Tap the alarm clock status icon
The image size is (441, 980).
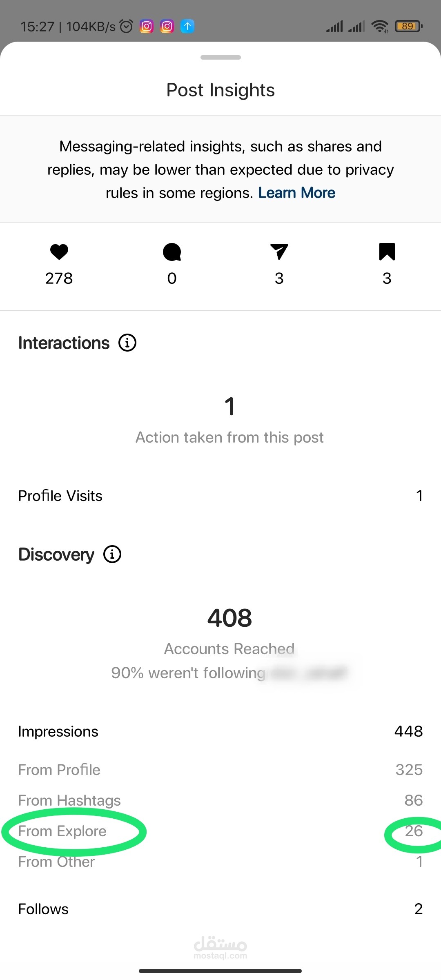tap(127, 27)
